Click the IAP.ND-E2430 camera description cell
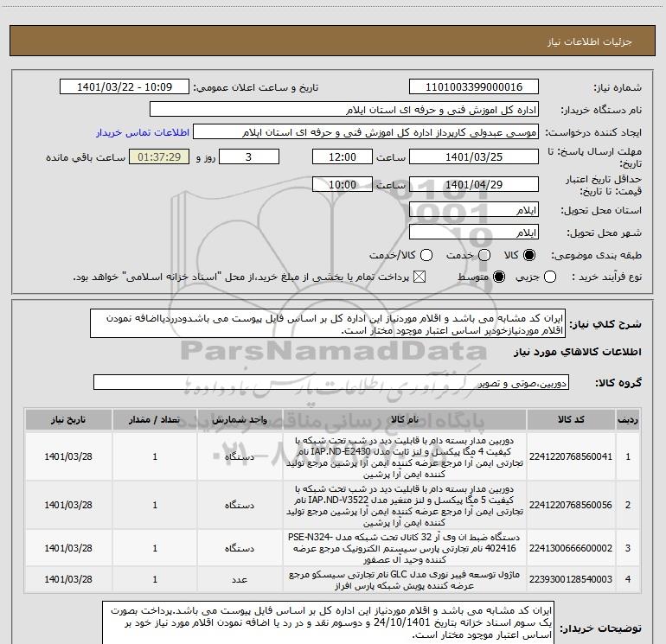This screenshot has height=644, width=666. coord(405,456)
